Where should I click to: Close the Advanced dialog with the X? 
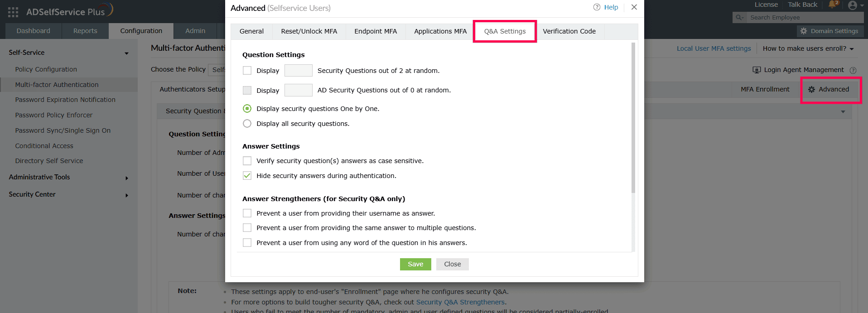click(634, 7)
